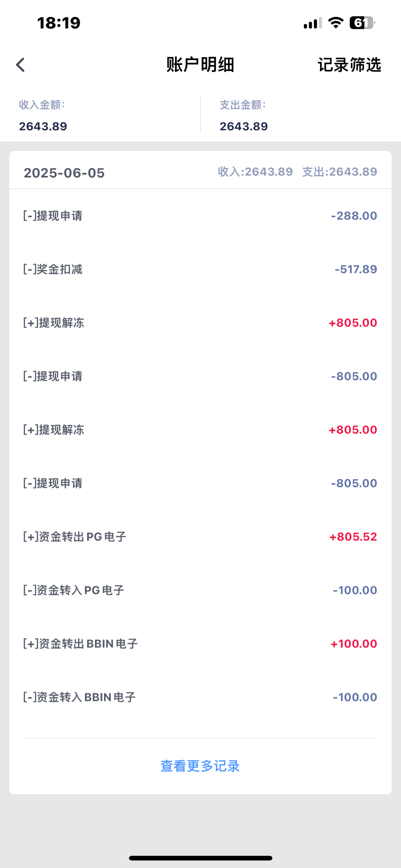Open the 奖金扣减 -517.89 record
The width and height of the screenshot is (401, 868).
coord(200,269)
